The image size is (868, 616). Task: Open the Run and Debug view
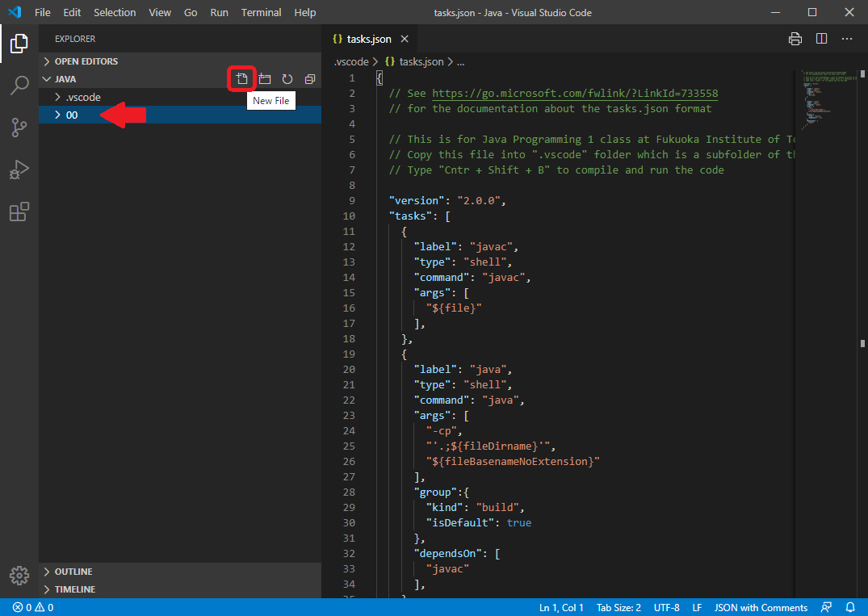pyautogui.click(x=19, y=170)
